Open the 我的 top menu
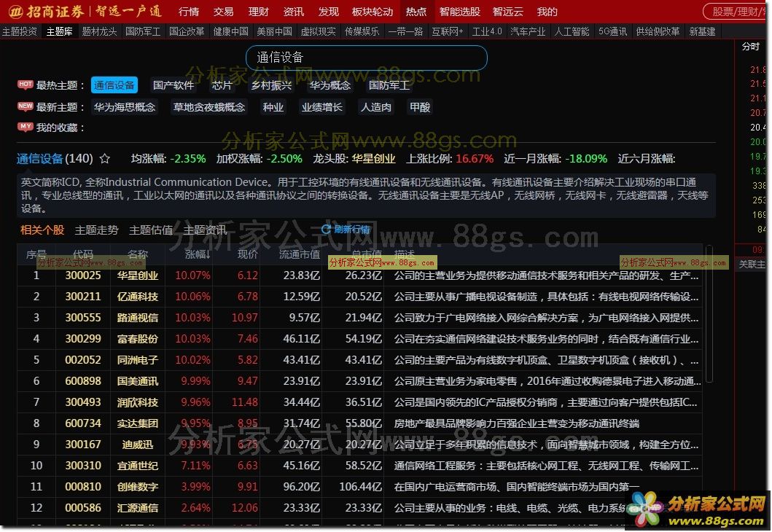This screenshot has width=772, height=532. point(547,12)
